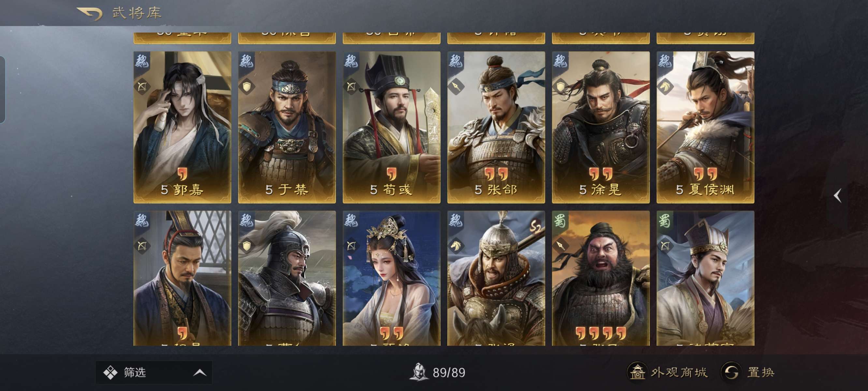
Task: Select the 郭嘉 general card
Action: coord(182,127)
